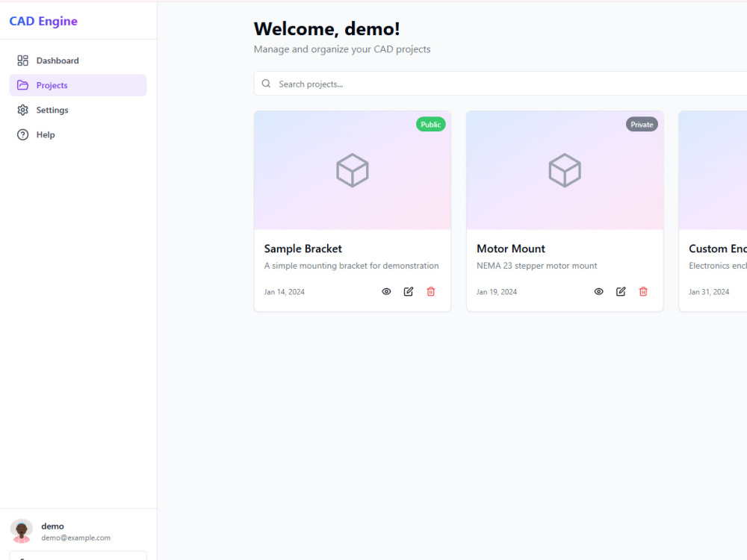Edit the Sample Bracket project
Screen dimensions: 747x560
coord(409,291)
